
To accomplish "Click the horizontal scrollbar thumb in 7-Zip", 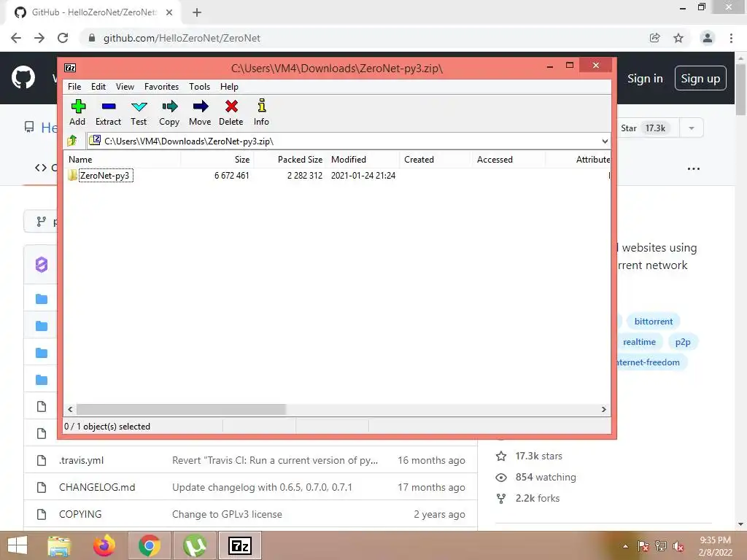I will 181,410.
